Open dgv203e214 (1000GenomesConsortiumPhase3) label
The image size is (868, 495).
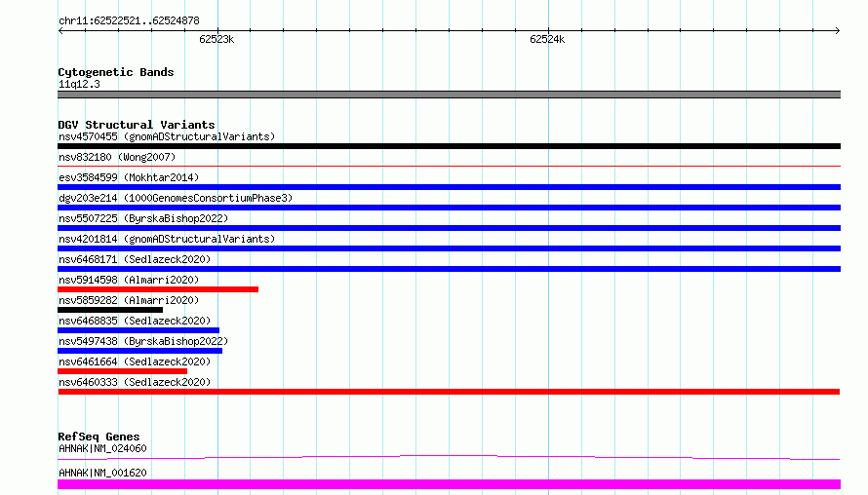point(176,198)
